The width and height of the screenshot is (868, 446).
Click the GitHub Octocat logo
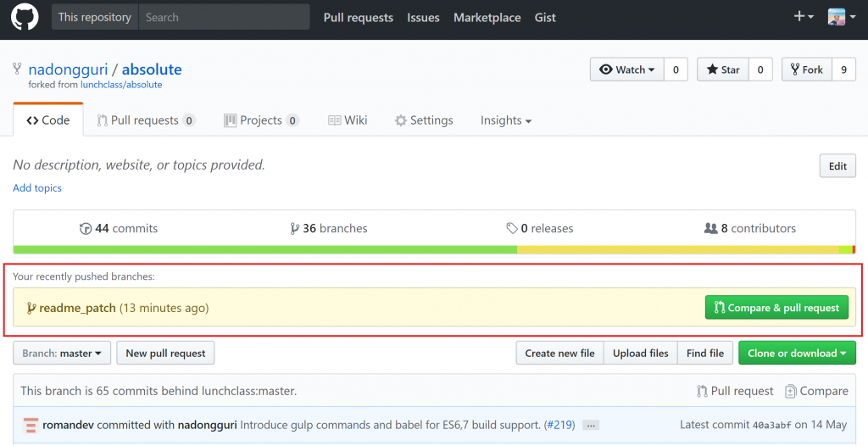[x=25, y=17]
